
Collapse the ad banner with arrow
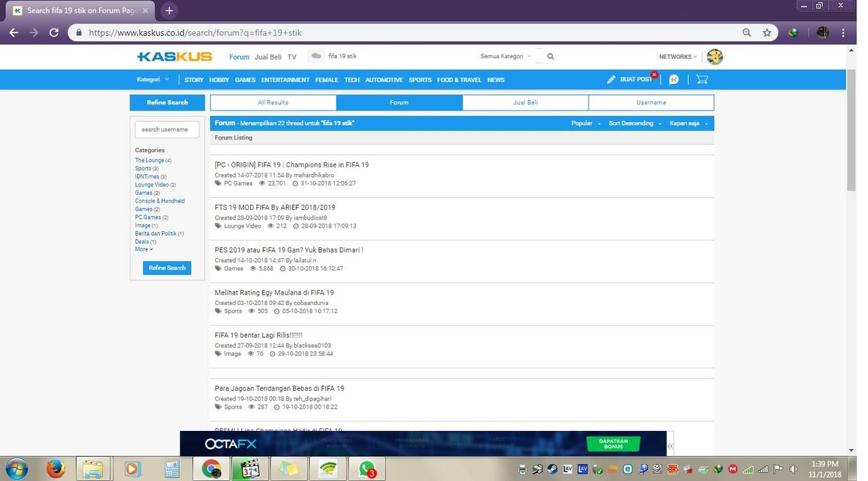[670, 446]
